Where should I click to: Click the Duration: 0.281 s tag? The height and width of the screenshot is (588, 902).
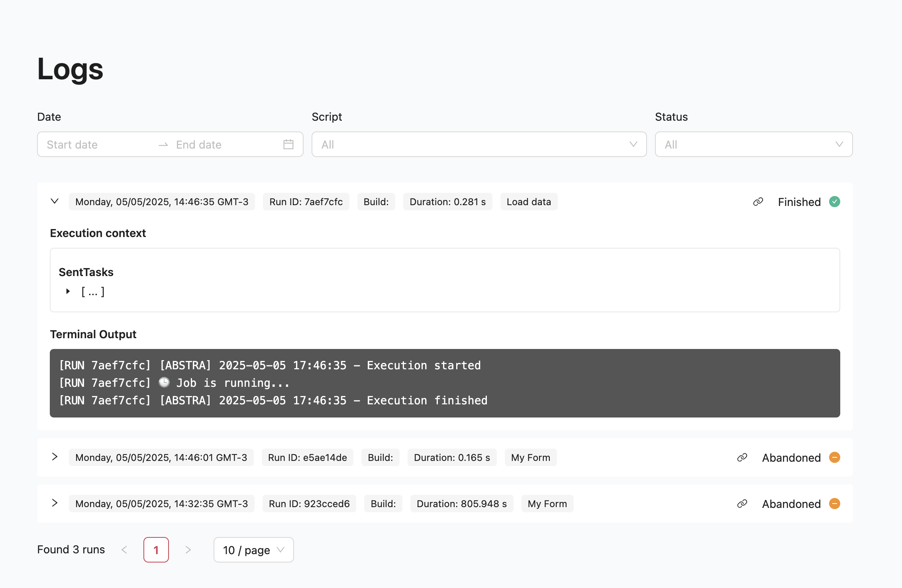click(x=448, y=202)
